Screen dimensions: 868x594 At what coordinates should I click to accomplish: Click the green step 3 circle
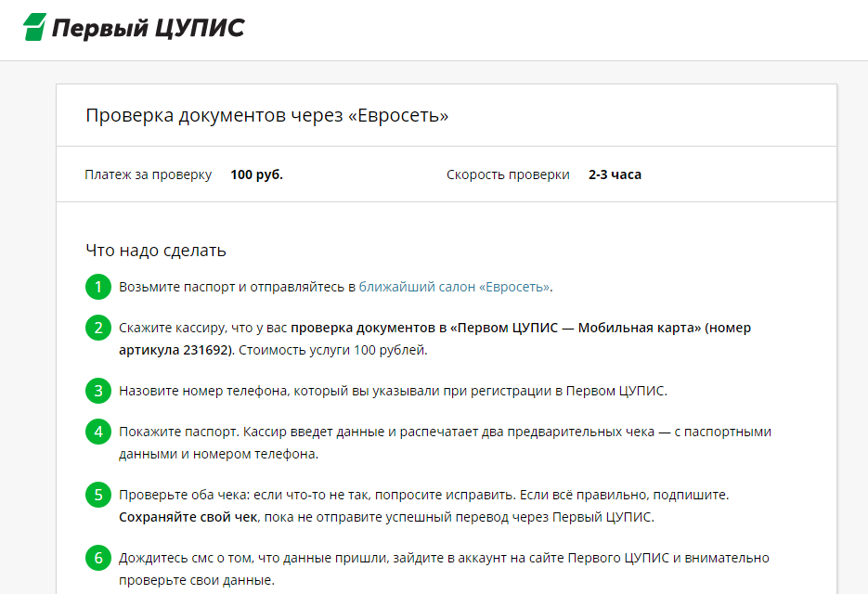(98, 391)
